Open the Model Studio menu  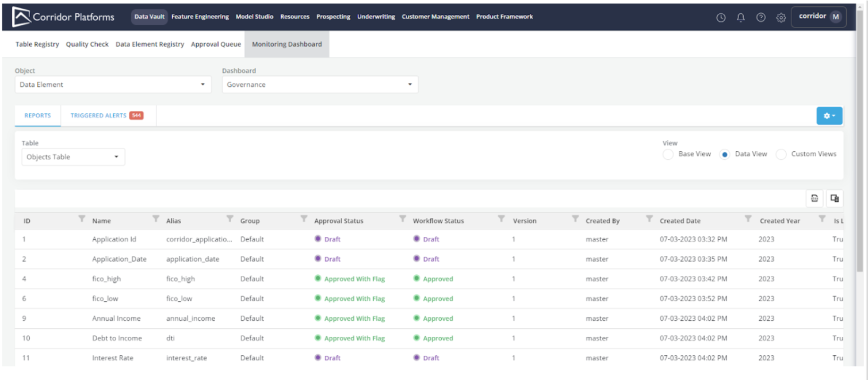pos(254,17)
